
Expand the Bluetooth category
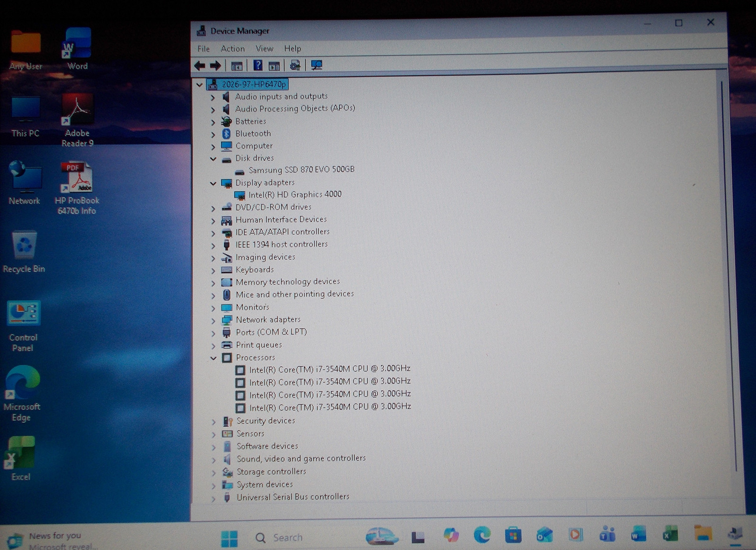pos(213,134)
